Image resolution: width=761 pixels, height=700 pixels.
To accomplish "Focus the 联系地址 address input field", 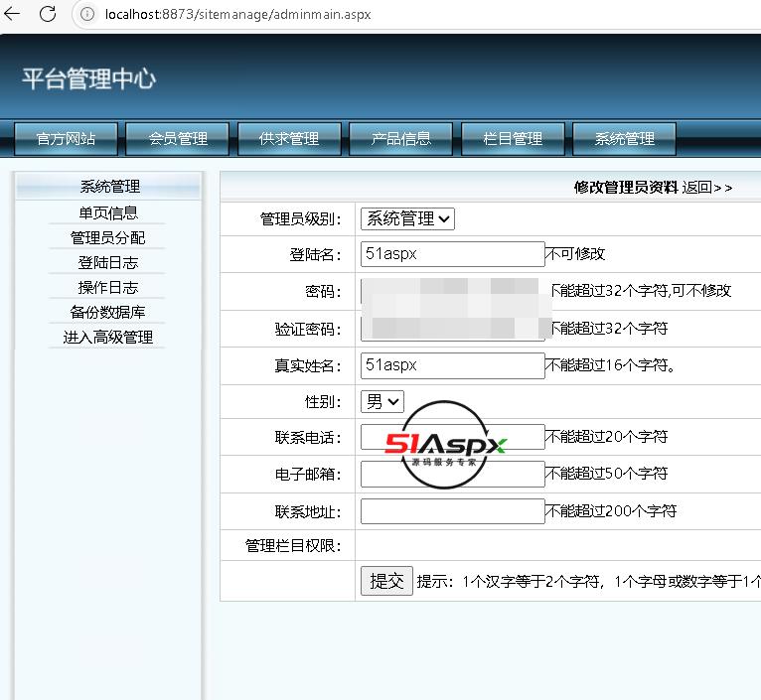I will click(452, 511).
